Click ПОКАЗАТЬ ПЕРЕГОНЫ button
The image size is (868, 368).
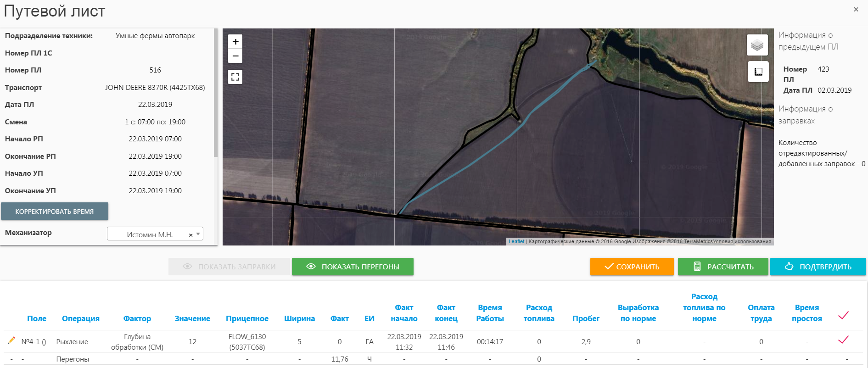(353, 267)
